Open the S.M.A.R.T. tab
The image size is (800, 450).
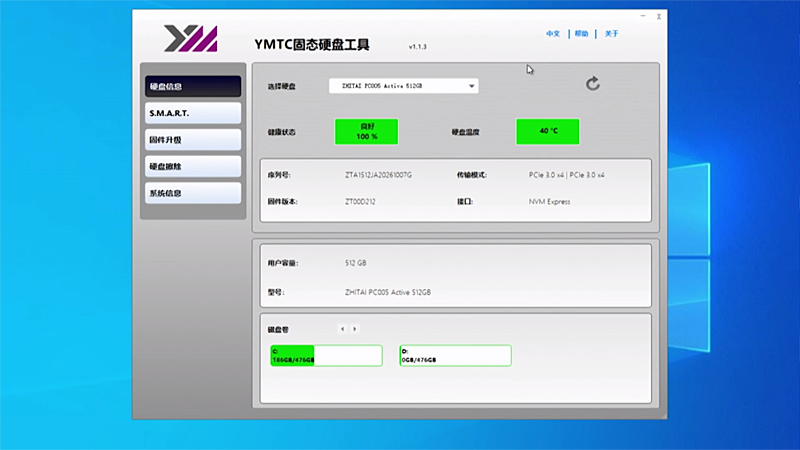click(193, 113)
